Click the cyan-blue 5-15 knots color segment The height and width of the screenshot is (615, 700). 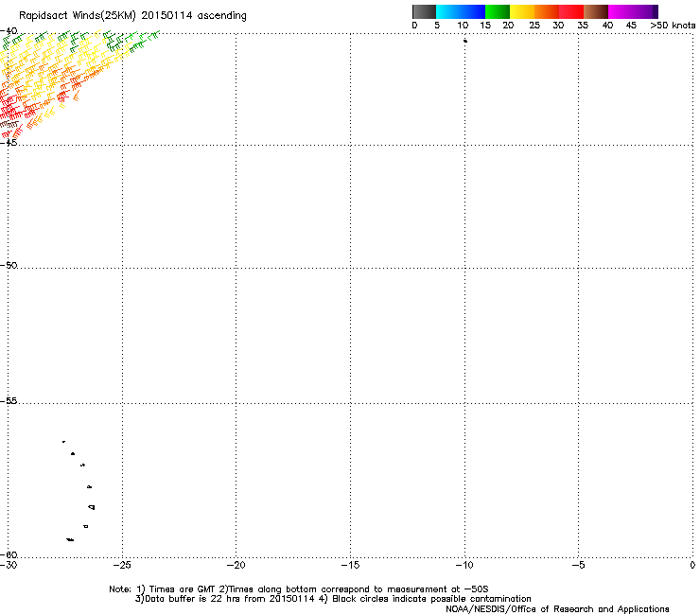click(x=461, y=11)
